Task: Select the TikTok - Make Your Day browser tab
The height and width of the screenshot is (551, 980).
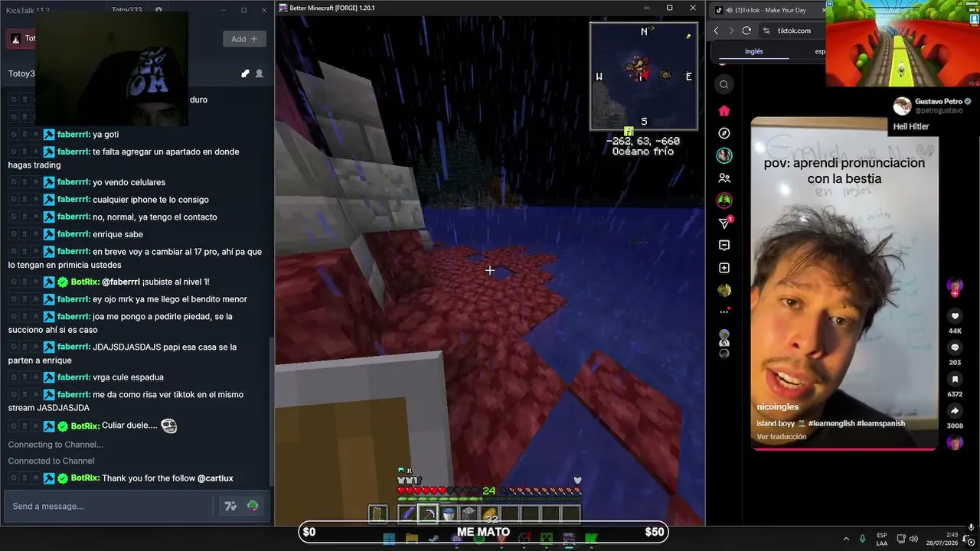Action: coord(769,10)
